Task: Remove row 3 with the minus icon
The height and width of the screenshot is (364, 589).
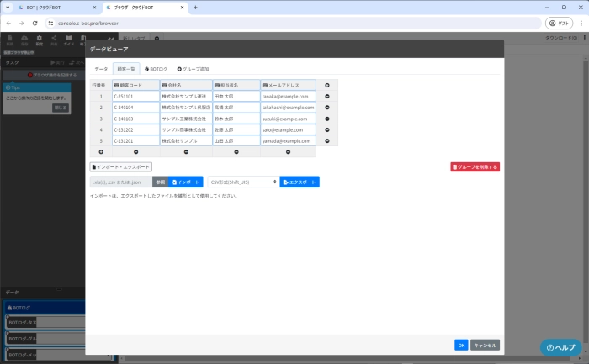Action: pos(326,119)
